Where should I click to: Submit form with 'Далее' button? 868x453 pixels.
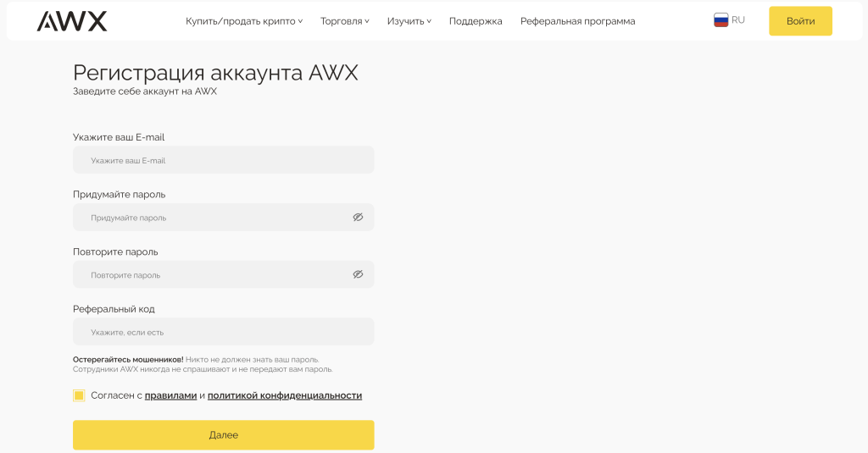224,434
